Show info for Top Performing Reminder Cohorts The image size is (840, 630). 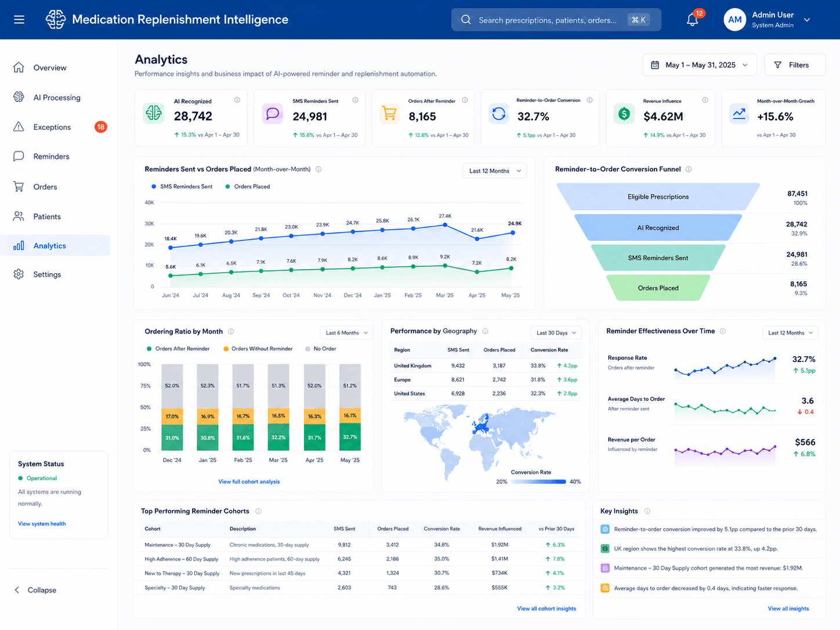tap(258, 511)
